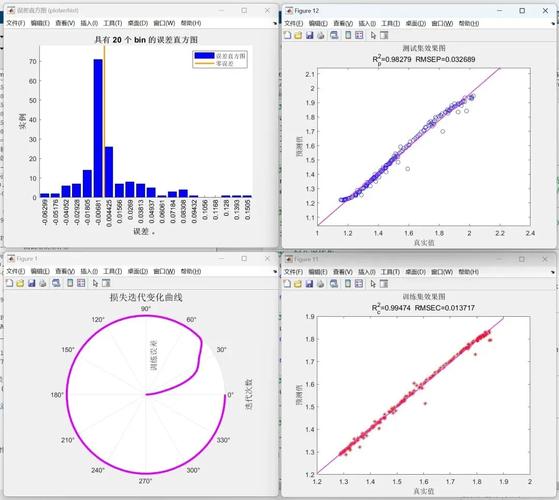Open 工具(T) menu in Figure 11 window
This screenshot has width=559, height=500.
pos(390,272)
